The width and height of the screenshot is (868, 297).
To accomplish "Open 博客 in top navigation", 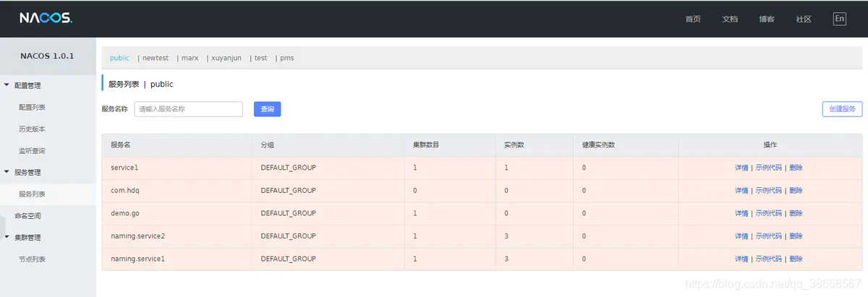I will 767,19.
